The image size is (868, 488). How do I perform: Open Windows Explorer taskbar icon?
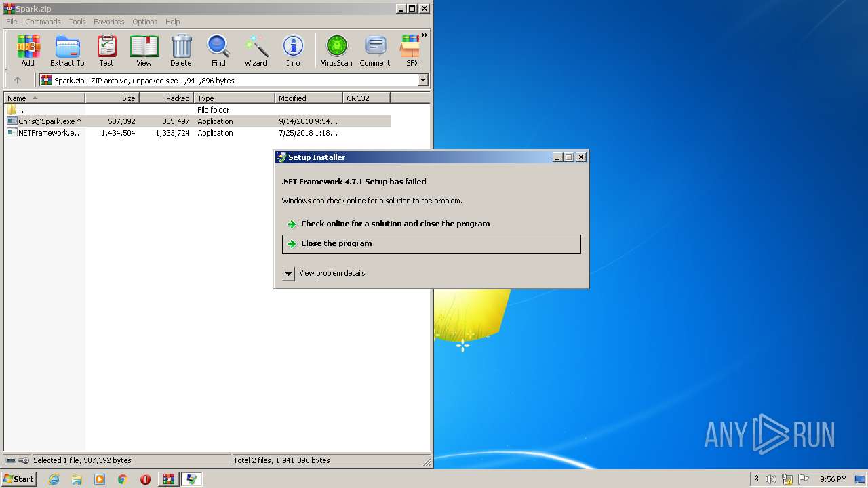[x=77, y=479]
